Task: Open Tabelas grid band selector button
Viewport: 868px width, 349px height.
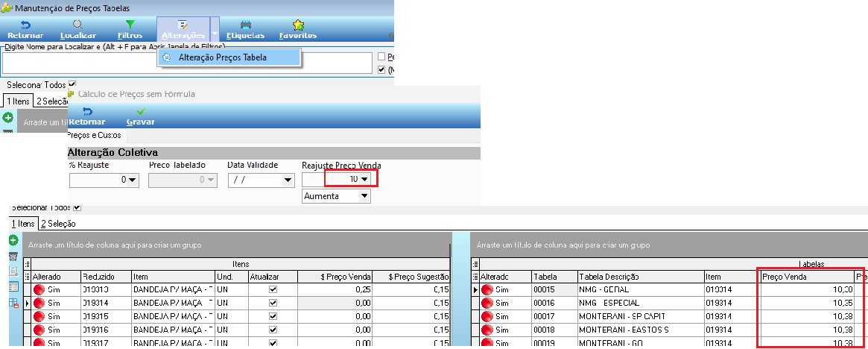Action: (475, 264)
